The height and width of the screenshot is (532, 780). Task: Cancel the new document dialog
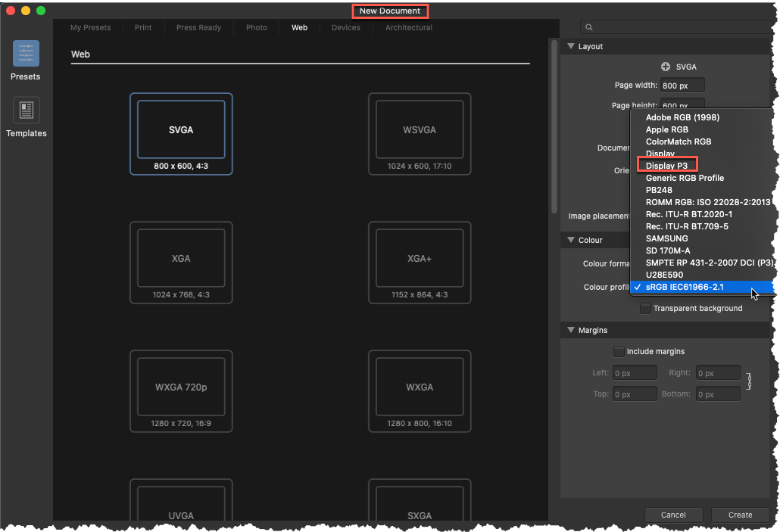(x=673, y=515)
